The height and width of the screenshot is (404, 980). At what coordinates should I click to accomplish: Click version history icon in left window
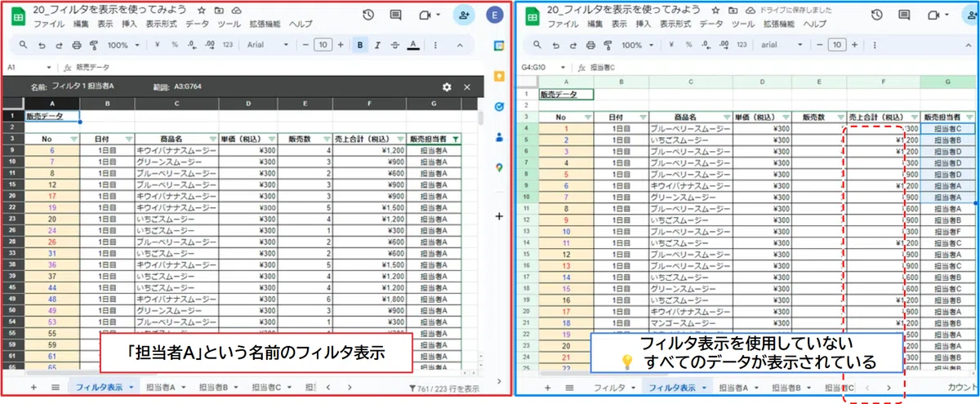[368, 15]
